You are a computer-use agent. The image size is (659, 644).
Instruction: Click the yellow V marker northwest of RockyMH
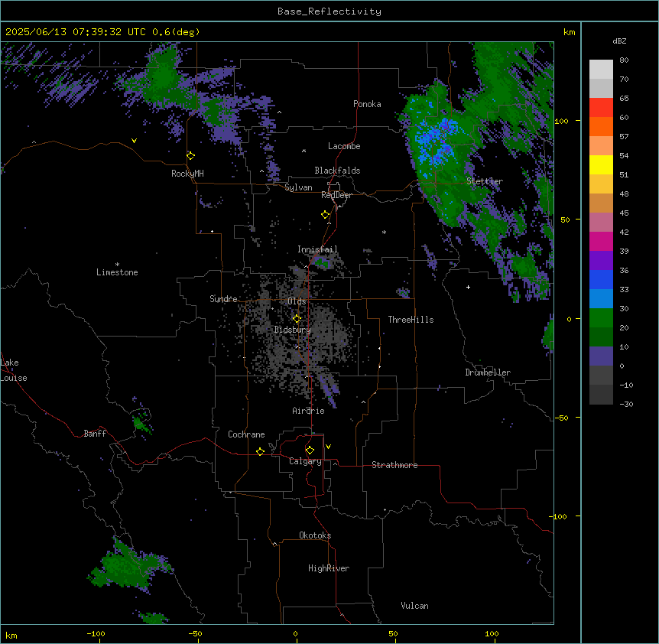coord(134,141)
